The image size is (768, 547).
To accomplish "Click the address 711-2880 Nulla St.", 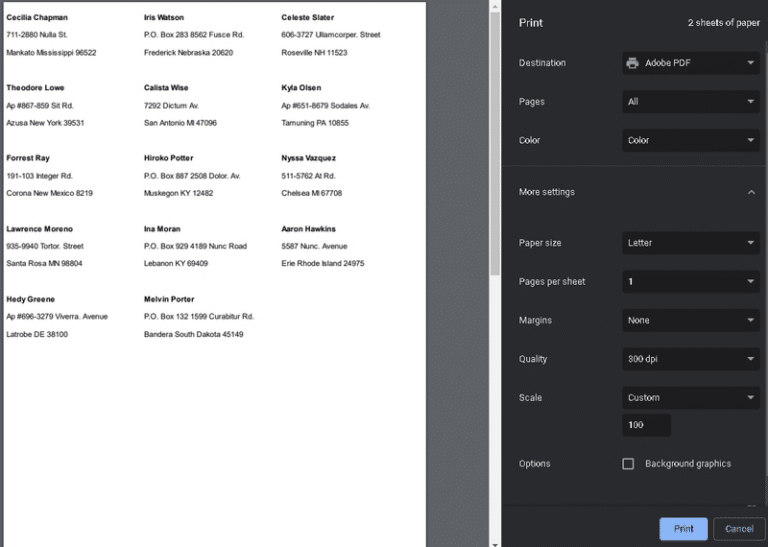I will click(x=37, y=35).
